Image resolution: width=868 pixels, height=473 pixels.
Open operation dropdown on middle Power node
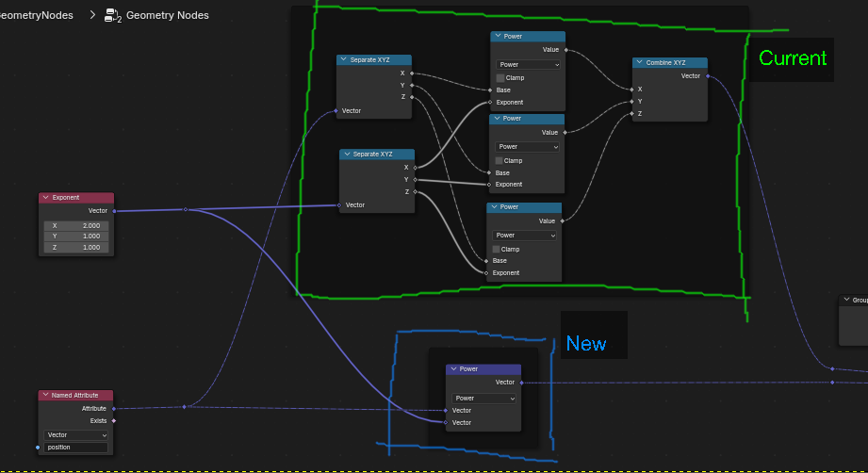527,147
